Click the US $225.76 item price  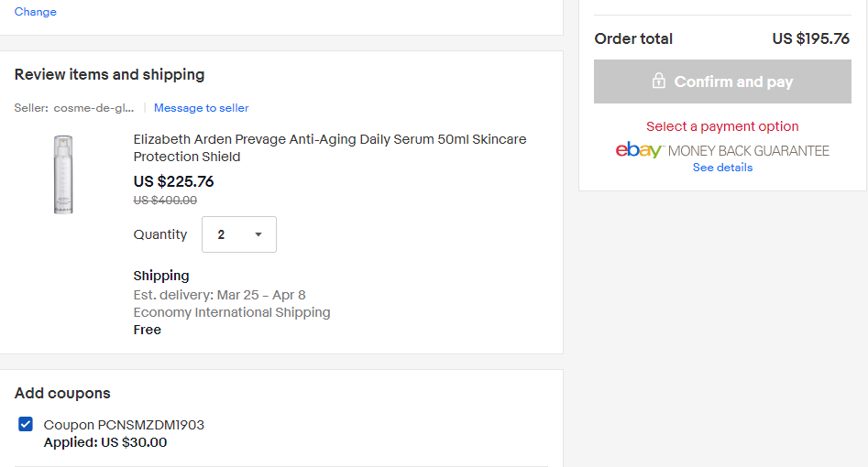pos(173,181)
